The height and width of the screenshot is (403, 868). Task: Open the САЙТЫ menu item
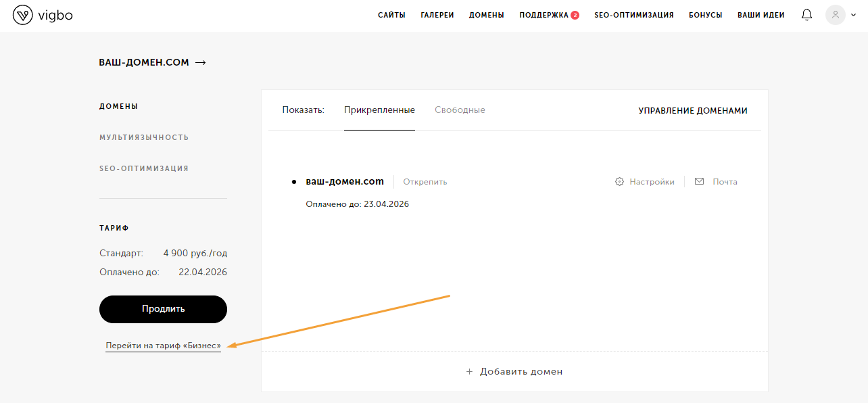pos(391,15)
